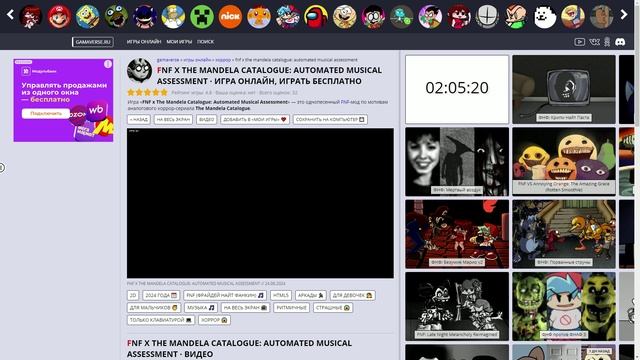Open the SpongeBob character category icon
This screenshot has height=360, width=640.
[x=87, y=17]
